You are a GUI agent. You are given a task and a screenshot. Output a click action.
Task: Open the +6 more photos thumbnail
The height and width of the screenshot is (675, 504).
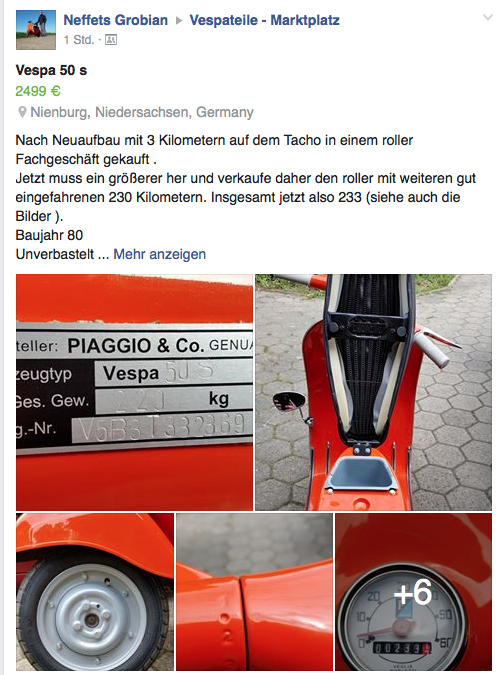[x=413, y=591]
